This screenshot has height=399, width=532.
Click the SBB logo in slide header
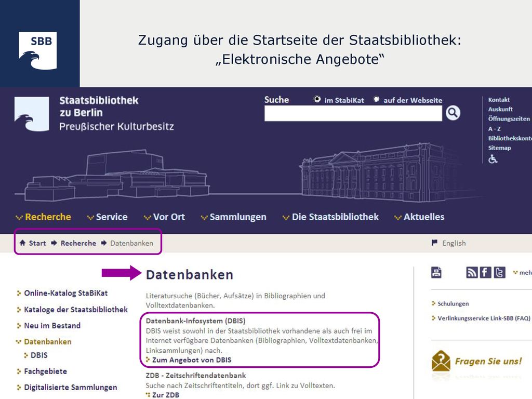[37, 50]
